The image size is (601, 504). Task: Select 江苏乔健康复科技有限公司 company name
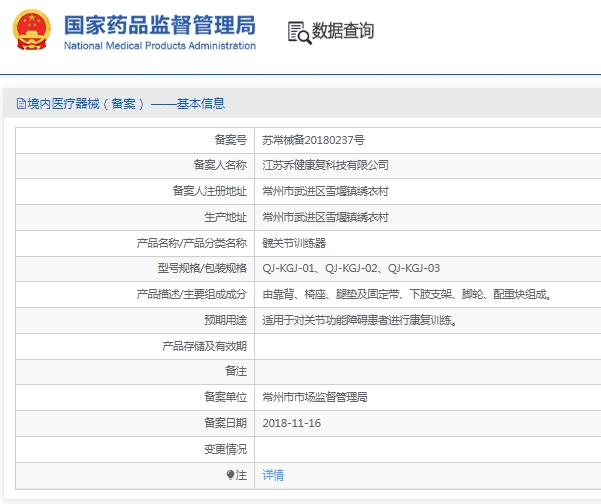pos(325,165)
